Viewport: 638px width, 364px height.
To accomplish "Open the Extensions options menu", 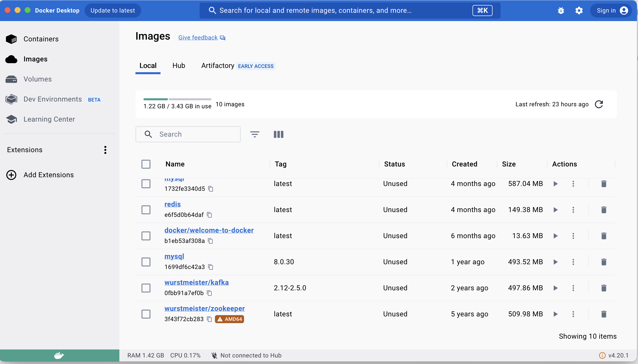I will pos(105,150).
